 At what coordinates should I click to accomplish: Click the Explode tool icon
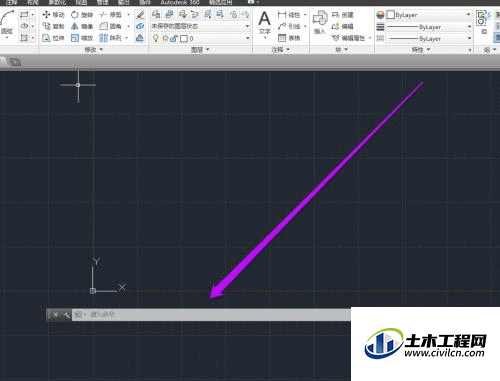(x=140, y=26)
